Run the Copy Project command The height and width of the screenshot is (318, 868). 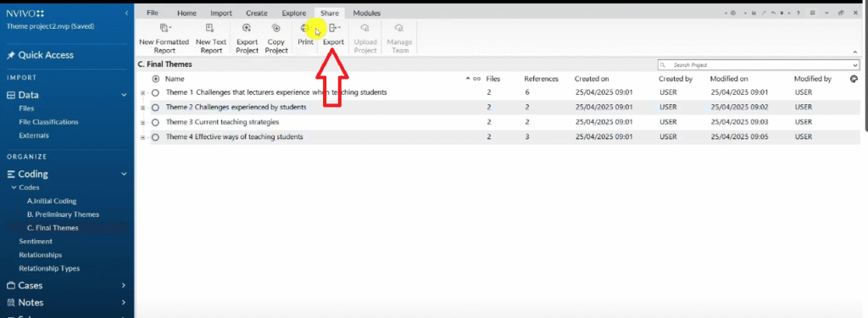[276, 38]
